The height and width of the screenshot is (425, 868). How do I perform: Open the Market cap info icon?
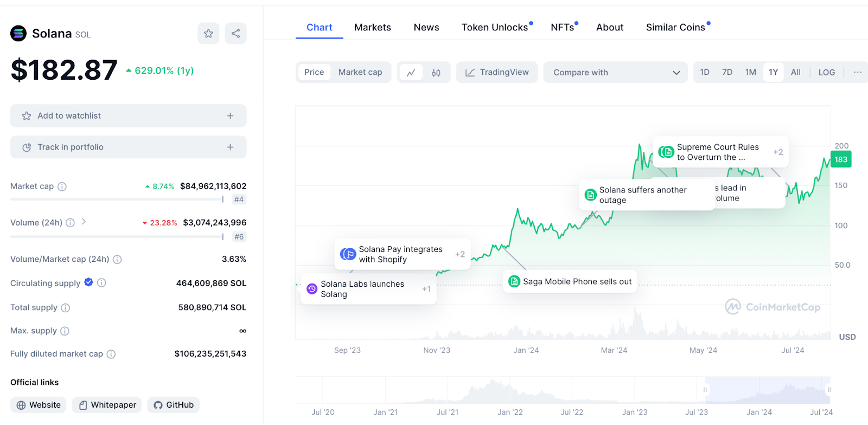click(x=62, y=186)
